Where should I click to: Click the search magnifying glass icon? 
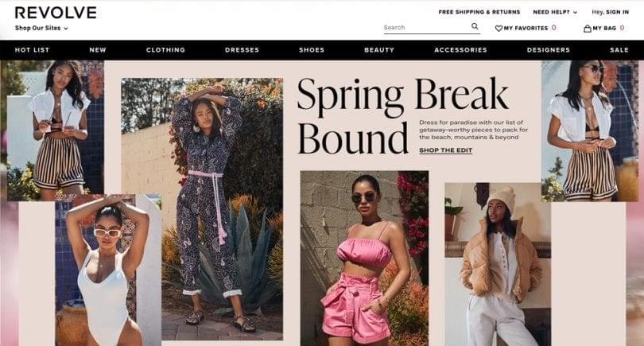475,26
